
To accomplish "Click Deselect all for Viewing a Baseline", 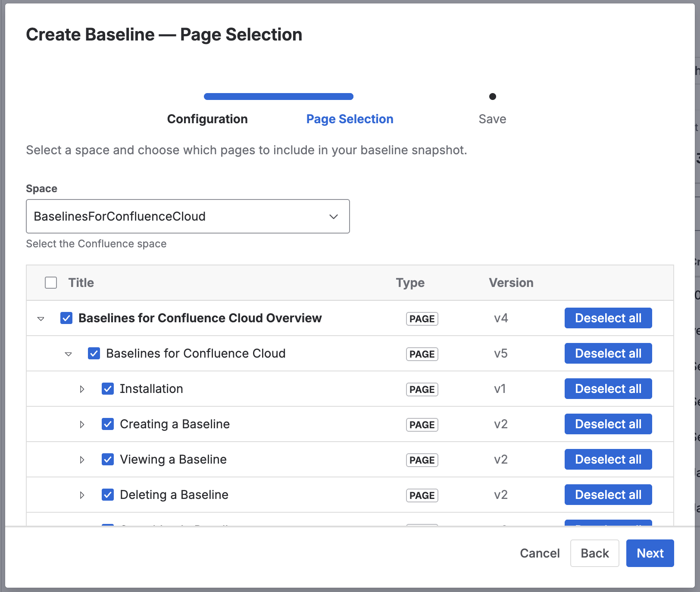I will [608, 459].
